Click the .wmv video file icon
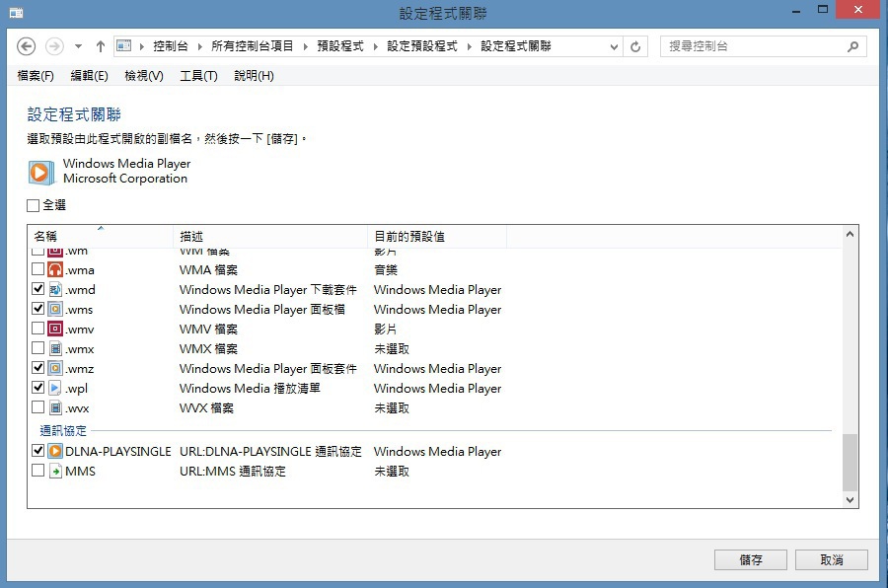 pyautogui.click(x=55, y=329)
